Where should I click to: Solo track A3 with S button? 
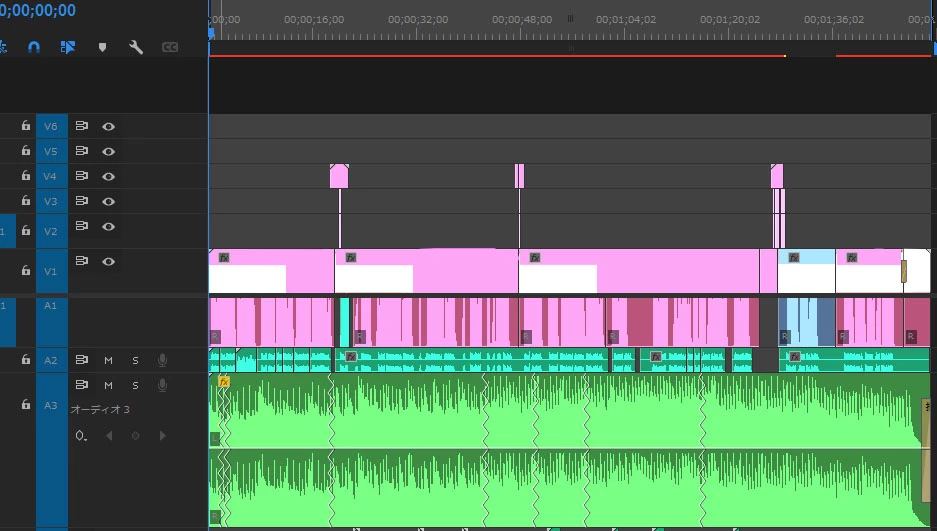click(x=135, y=385)
